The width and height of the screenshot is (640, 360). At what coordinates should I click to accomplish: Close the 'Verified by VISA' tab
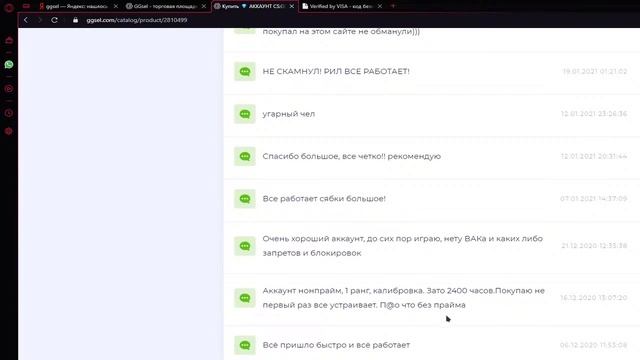pos(380,6)
